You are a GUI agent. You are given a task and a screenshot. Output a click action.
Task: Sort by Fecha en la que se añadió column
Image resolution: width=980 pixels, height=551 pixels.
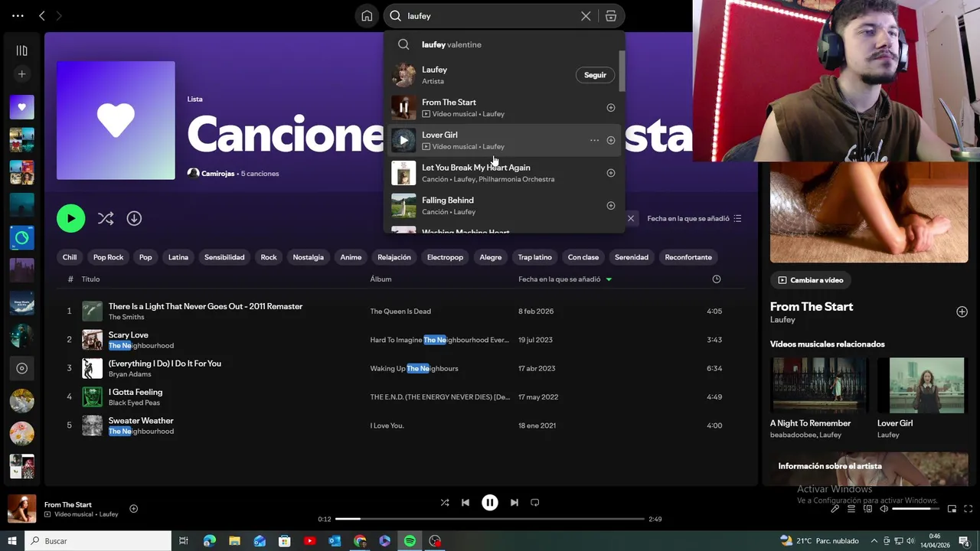tap(565, 279)
